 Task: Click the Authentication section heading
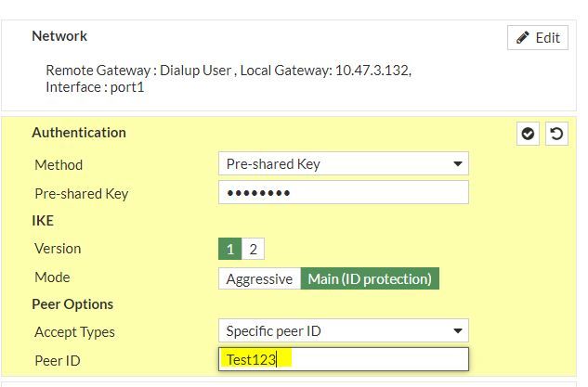point(79,133)
